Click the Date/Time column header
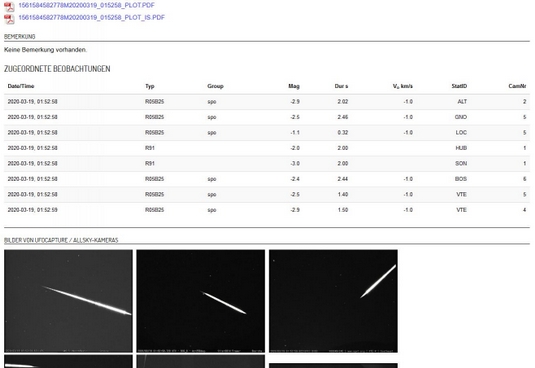Viewport: 535px width, 368px height. (x=21, y=86)
